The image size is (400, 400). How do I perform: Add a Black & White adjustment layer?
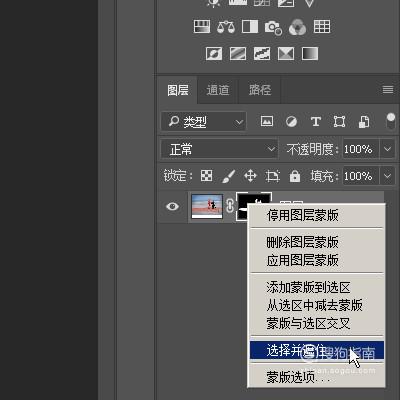pos(250,27)
